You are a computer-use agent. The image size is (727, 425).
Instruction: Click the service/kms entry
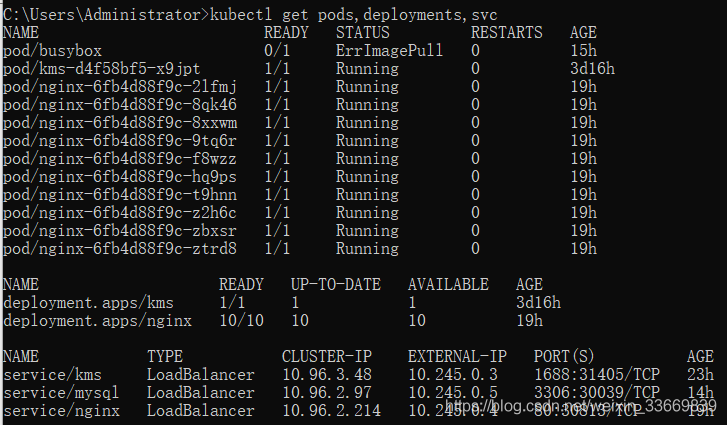tap(48, 374)
